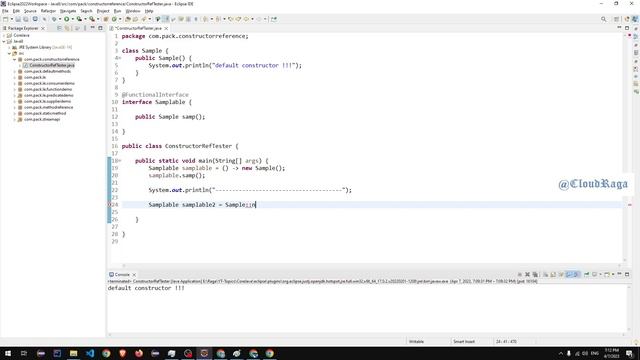Click the Run green play toolbar icon
This screenshot has height=360, width=640.
[66, 19]
